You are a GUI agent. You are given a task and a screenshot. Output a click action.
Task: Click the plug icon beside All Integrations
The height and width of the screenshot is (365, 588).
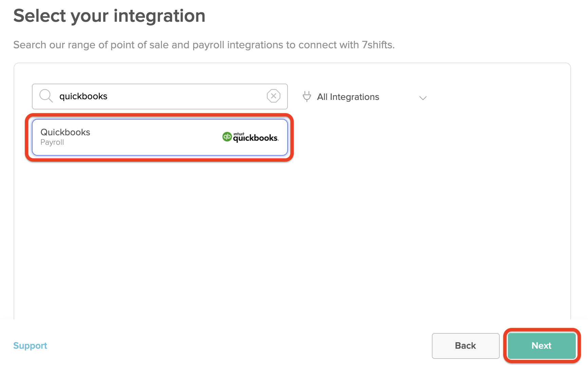point(307,97)
